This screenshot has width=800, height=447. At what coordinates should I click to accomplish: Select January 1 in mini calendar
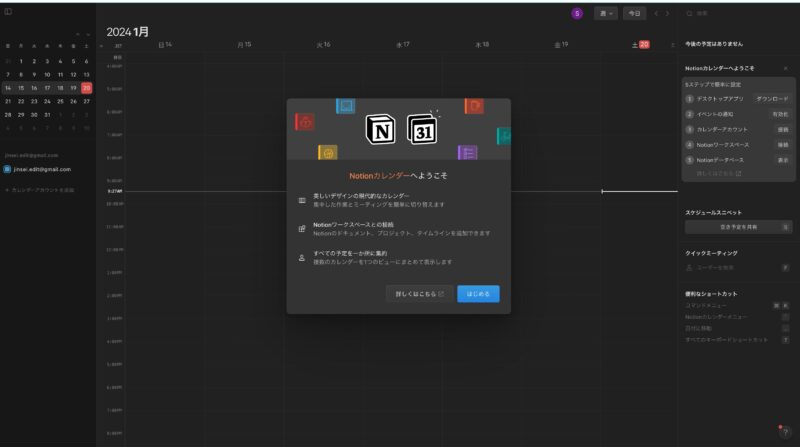[x=21, y=61]
